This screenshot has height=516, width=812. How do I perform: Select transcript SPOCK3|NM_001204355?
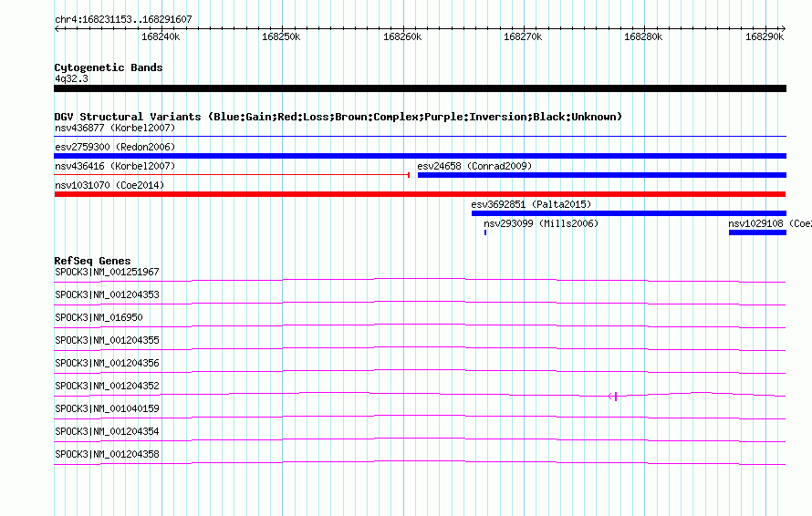[x=107, y=341]
